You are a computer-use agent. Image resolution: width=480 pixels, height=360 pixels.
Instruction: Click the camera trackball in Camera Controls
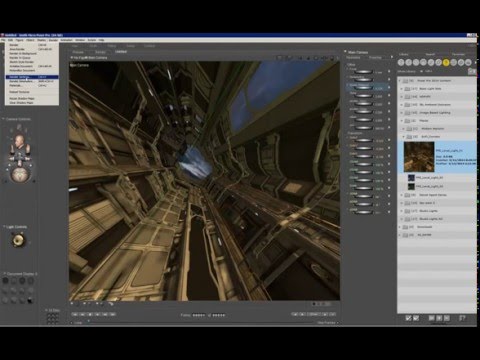(x=21, y=174)
